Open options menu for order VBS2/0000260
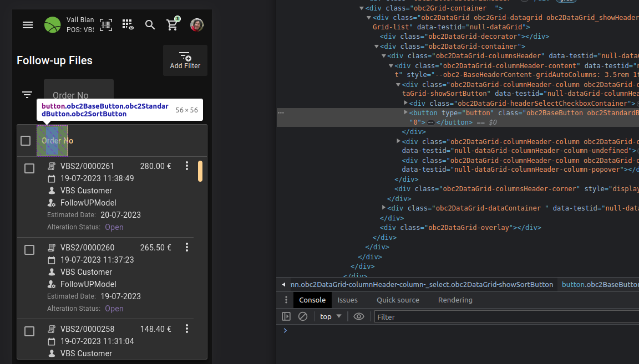 [x=187, y=248]
